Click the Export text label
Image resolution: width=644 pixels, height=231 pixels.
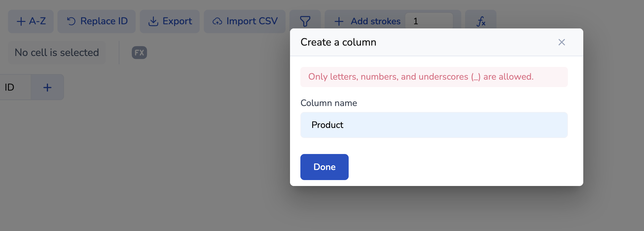coord(177,21)
